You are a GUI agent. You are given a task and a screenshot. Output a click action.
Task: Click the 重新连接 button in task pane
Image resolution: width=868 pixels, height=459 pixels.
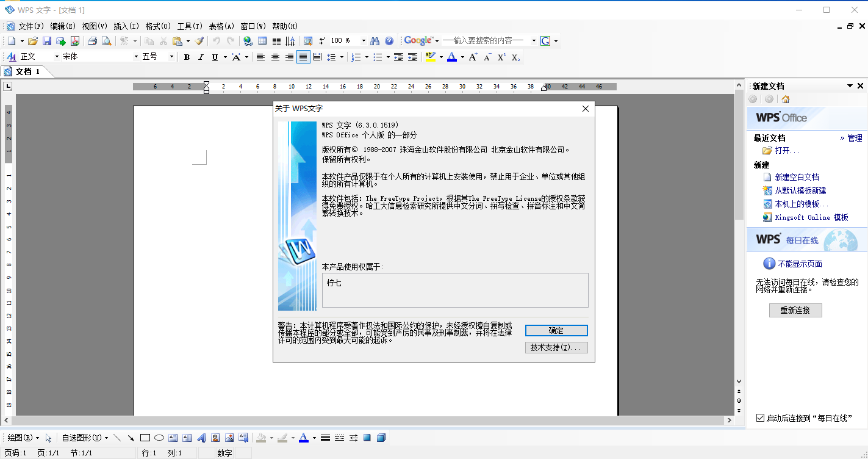pos(795,310)
